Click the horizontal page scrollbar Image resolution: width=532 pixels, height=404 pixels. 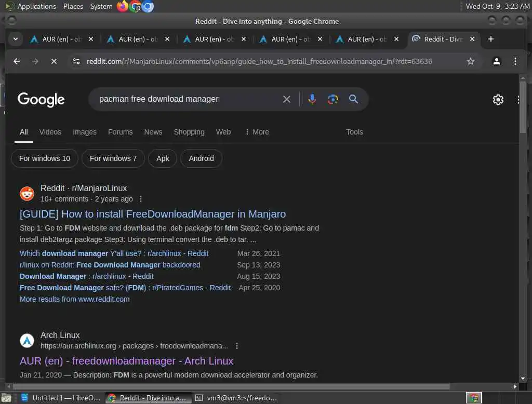(x=231, y=386)
